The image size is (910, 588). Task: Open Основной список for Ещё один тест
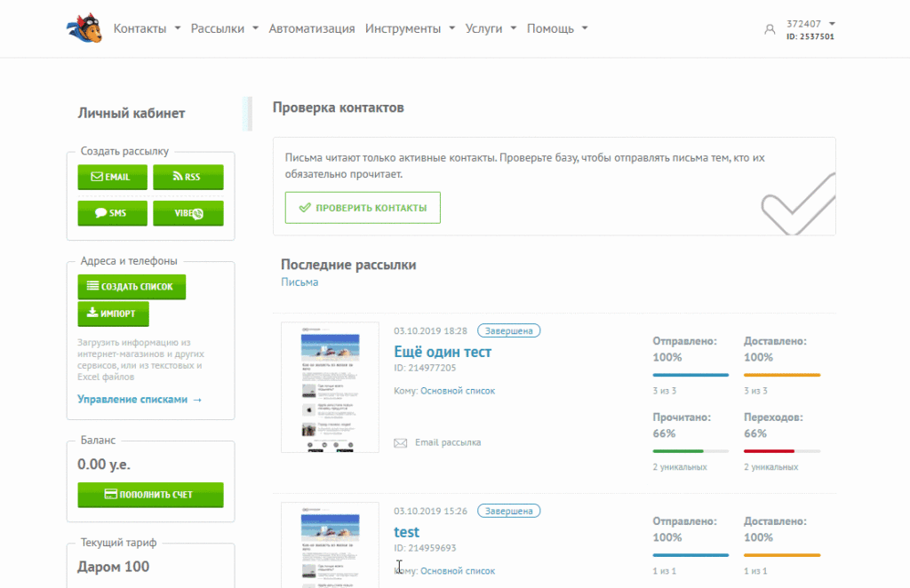[x=458, y=391]
